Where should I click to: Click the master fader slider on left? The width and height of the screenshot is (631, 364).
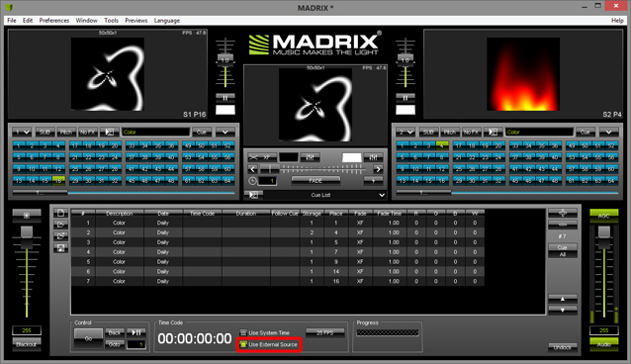click(x=27, y=231)
